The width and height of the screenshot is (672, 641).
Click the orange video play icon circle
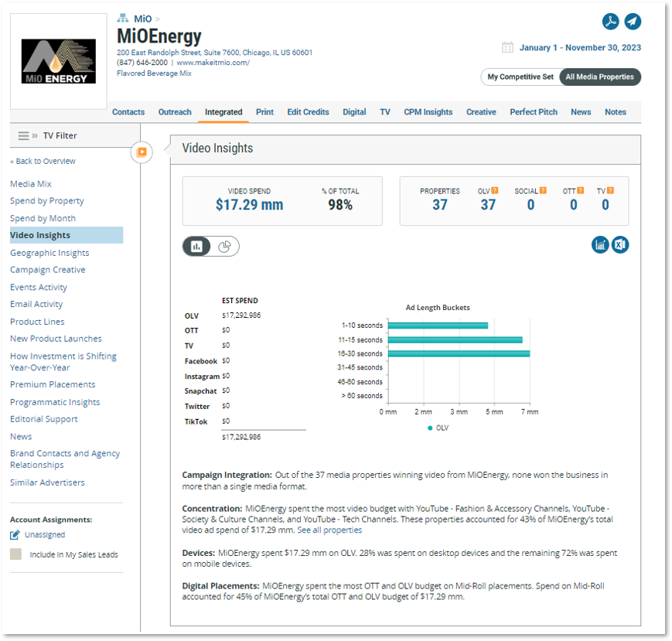(x=142, y=152)
